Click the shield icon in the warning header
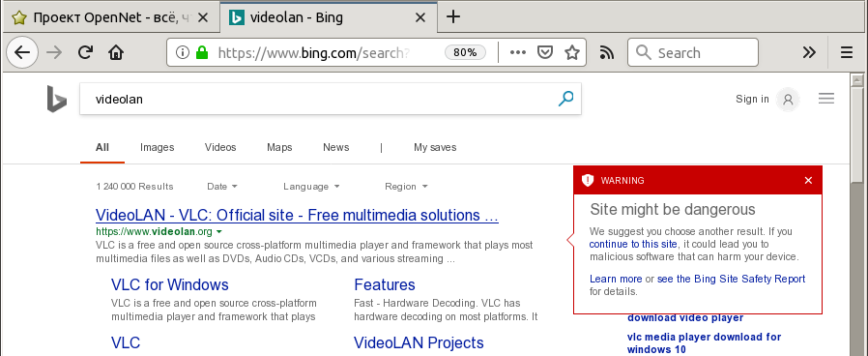The image size is (868, 356). tap(588, 181)
